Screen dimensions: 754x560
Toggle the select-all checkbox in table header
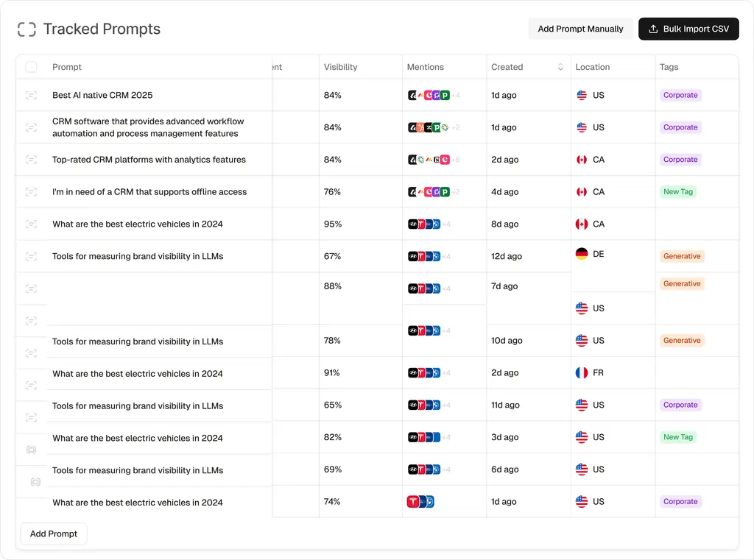(x=31, y=67)
